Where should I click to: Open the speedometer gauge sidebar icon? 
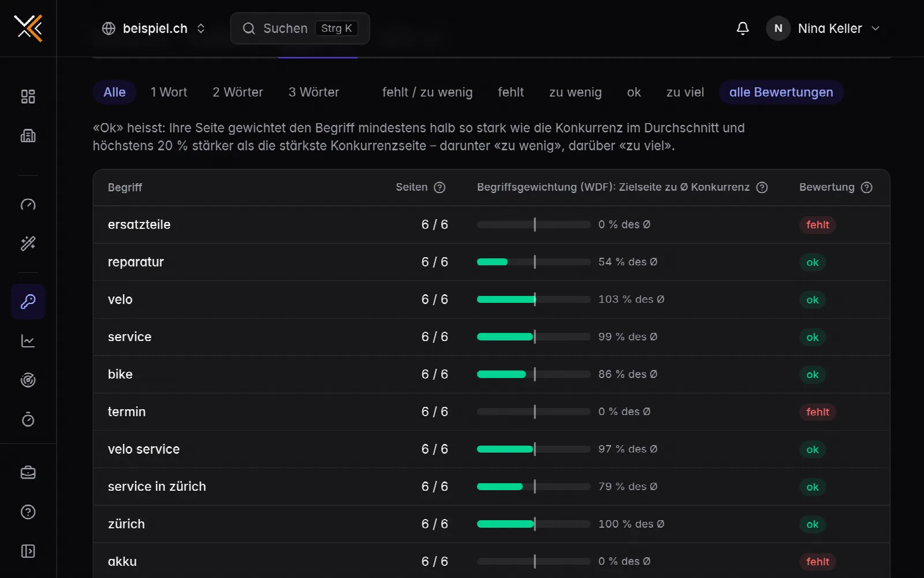pyautogui.click(x=28, y=205)
